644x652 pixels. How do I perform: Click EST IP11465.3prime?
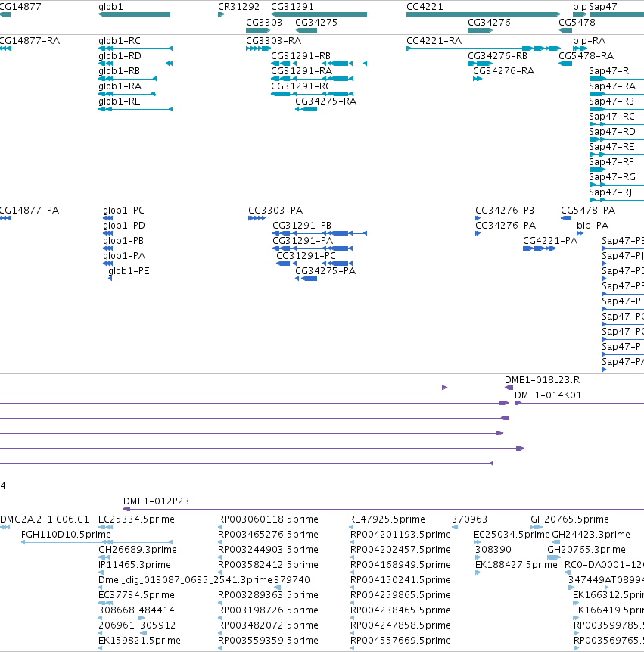[x=135, y=565]
